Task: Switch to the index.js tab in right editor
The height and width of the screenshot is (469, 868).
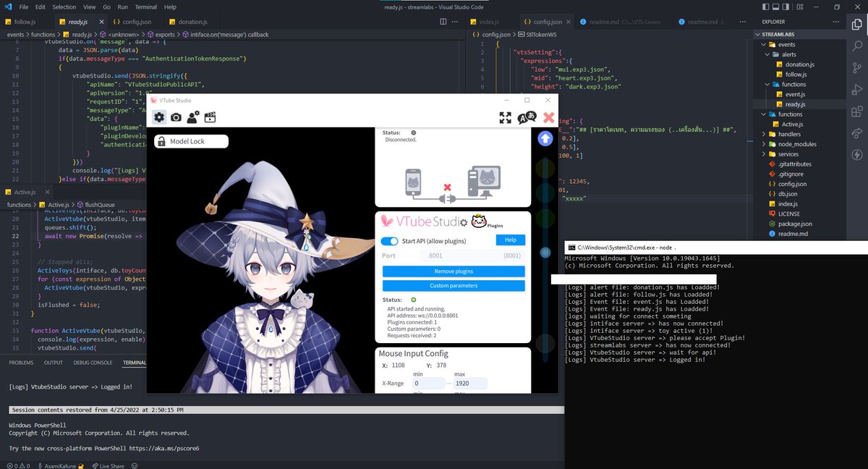Action: click(x=488, y=22)
